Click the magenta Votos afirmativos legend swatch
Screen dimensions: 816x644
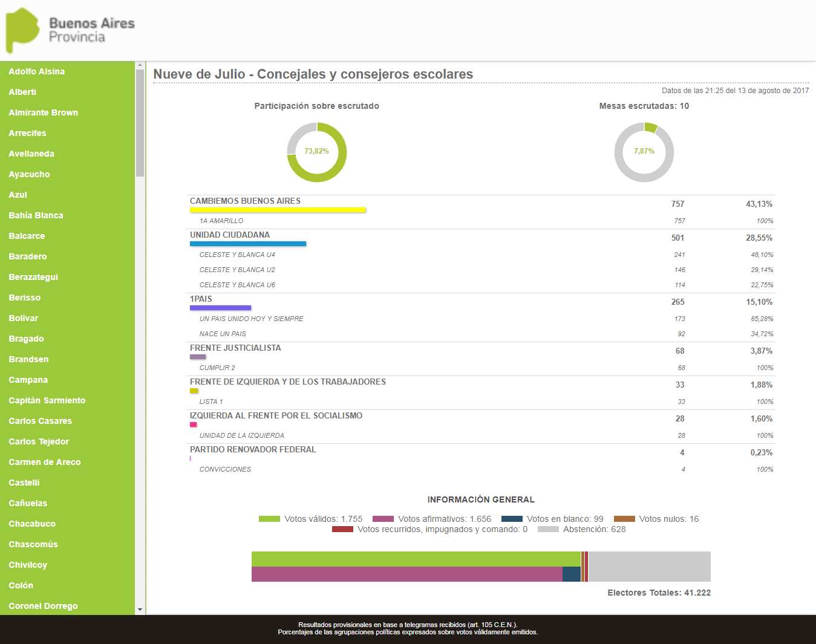(x=383, y=519)
